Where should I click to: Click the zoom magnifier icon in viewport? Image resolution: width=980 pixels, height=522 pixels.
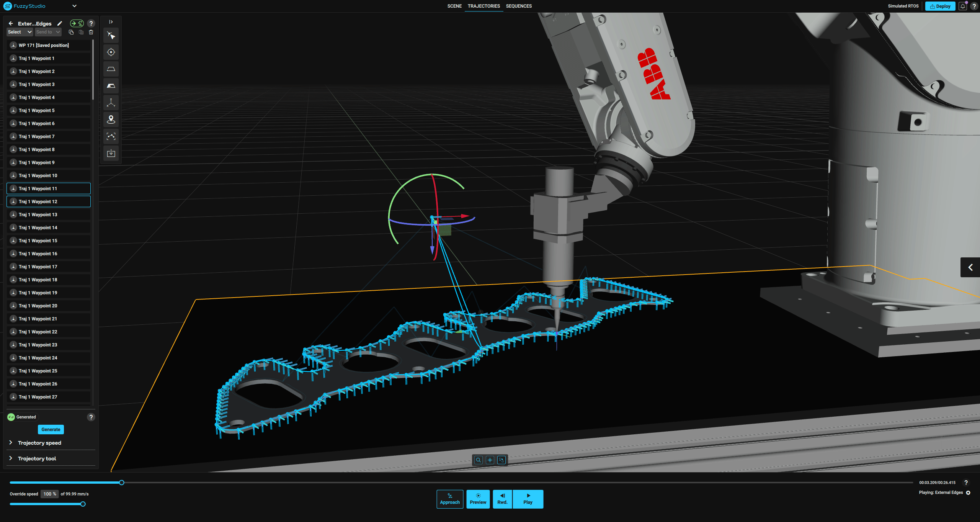479,460
